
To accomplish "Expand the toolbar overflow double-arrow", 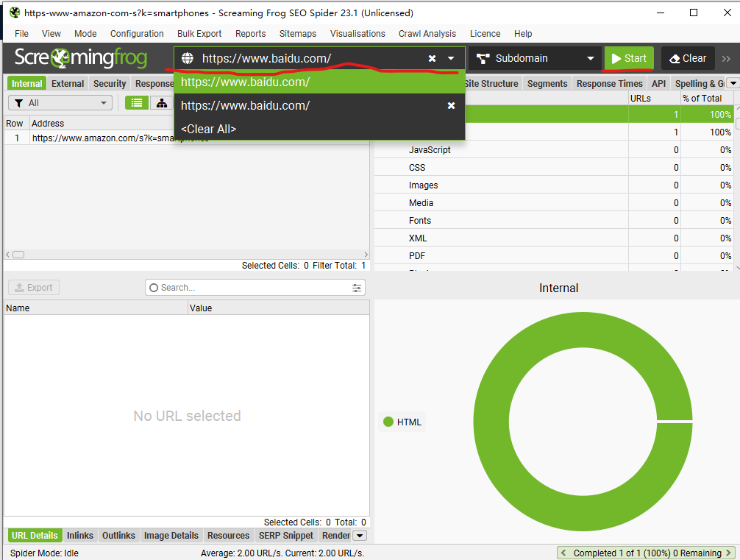I will pos(726,59).
